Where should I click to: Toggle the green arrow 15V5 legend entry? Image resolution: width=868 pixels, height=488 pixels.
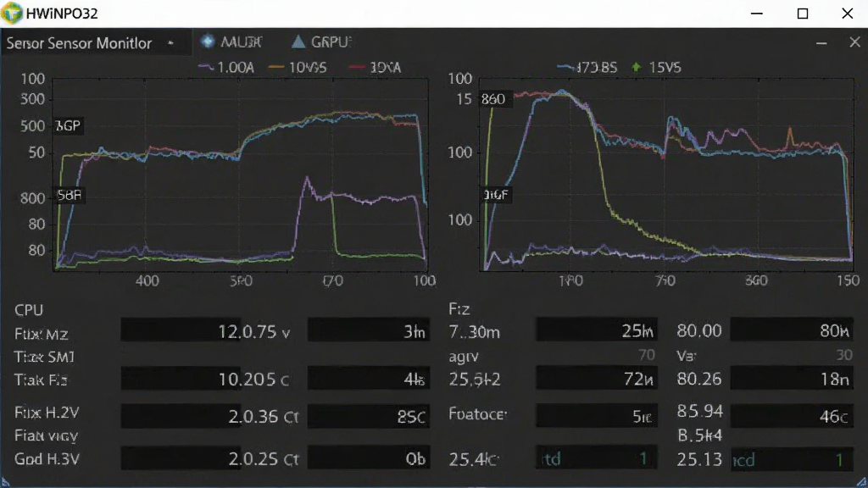tap(657, 68)
